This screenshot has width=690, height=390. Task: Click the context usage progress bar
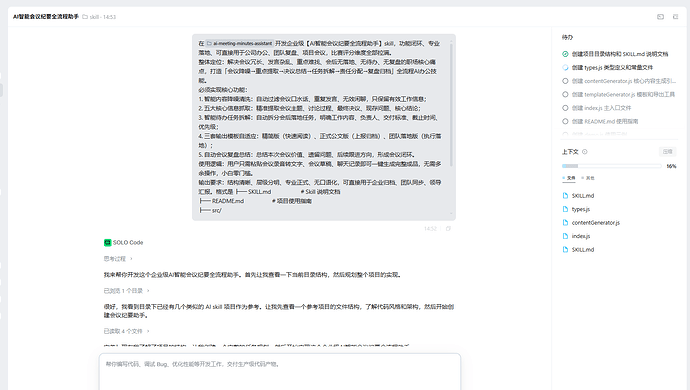tap(612, 166)
